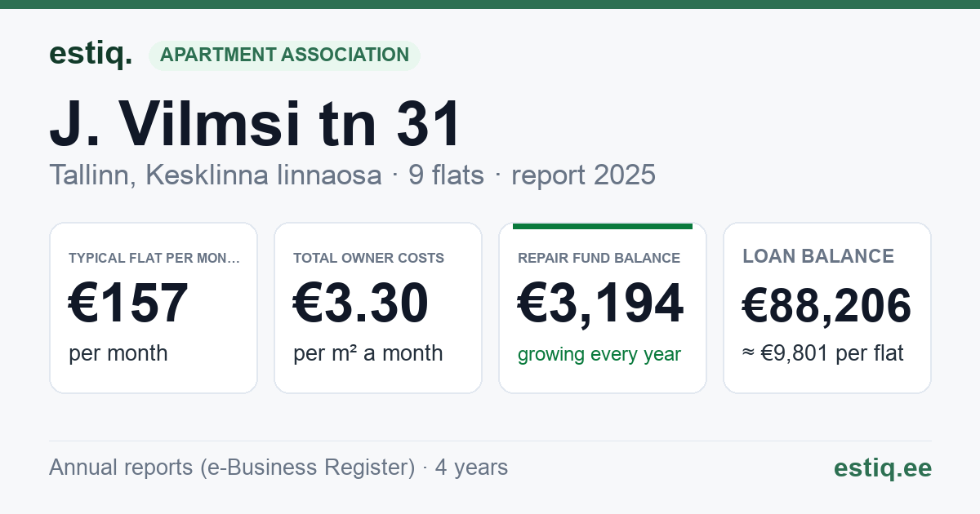The width and height of the screenshot is (980, 514).
Task: Click the LOAN BALANCE label
Action: pos(818,256)
